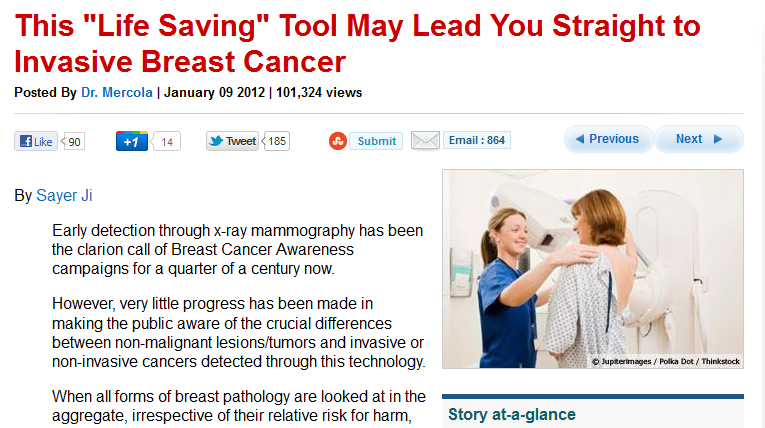
Task: Click the mammography article photo
Action: click(x=593, y=269)
